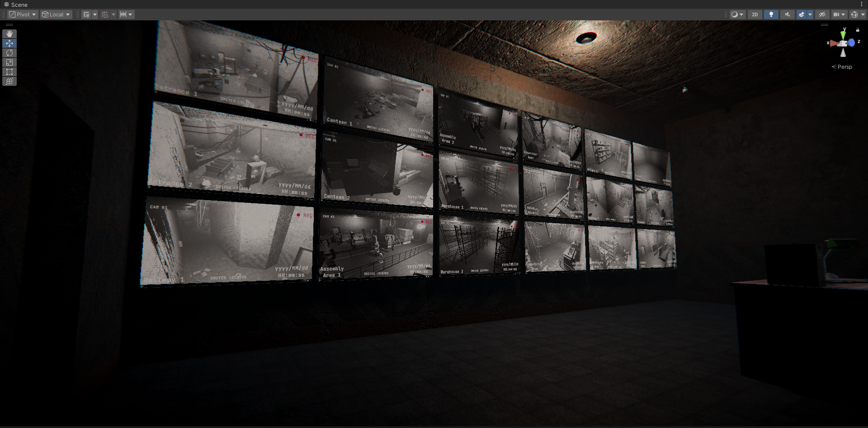The image size is (868, 428).
Task: Click the Canteen 2 monitor screen
Action: (377, 169)
